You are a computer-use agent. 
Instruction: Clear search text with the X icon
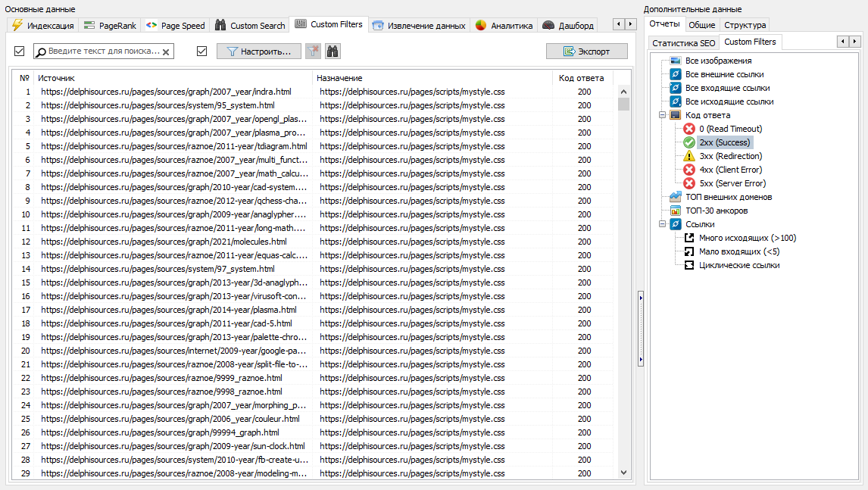[x=166, y=52]
